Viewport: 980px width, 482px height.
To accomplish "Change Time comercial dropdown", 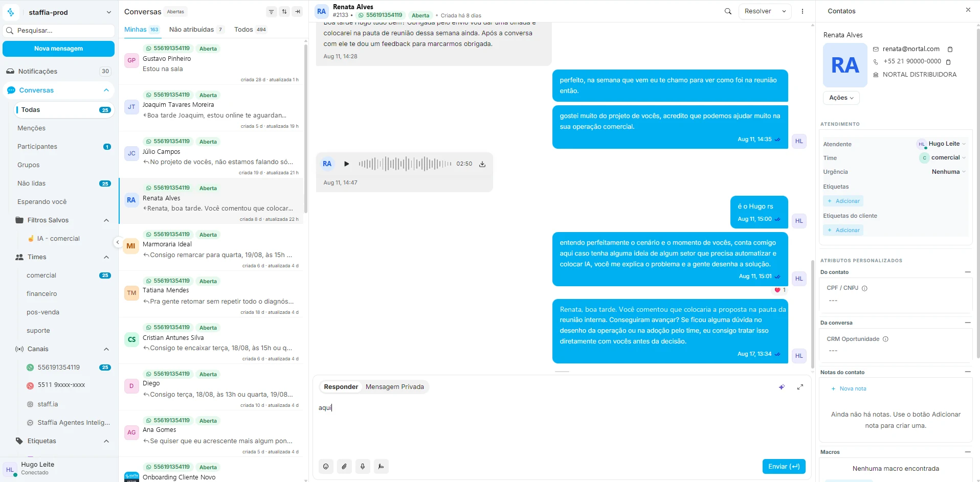I will pyautogui.click(x=943, y=158).
